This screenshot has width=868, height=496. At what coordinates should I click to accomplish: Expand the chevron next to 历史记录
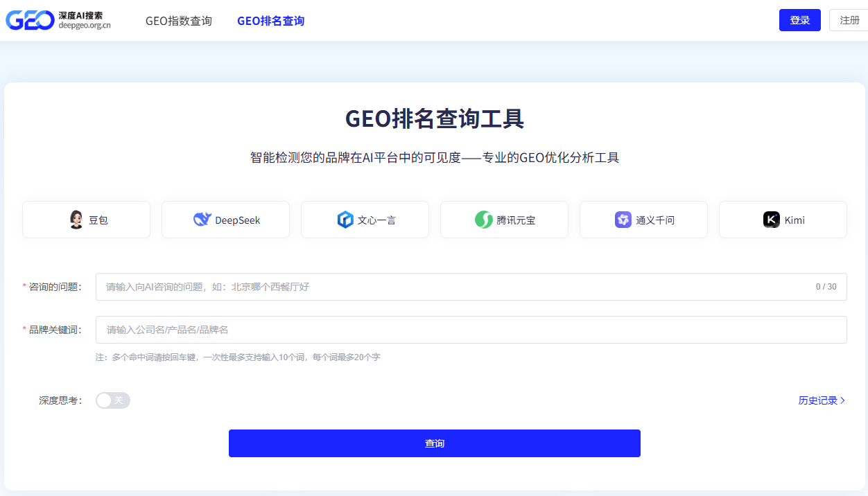842,400
